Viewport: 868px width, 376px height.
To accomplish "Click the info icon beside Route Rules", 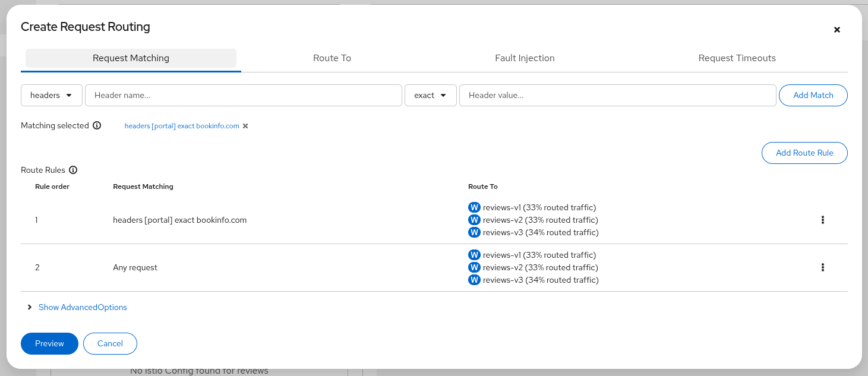I will 73,170.
